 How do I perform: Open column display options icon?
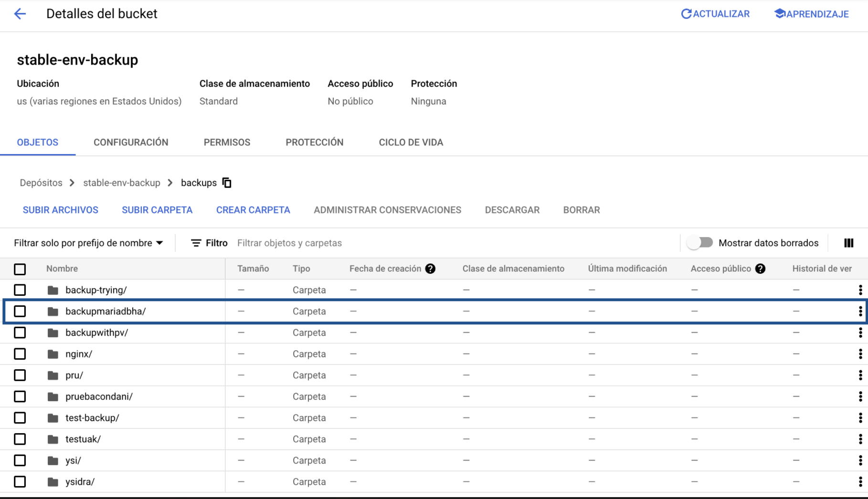pyautogui.click(x=848, y=243)
